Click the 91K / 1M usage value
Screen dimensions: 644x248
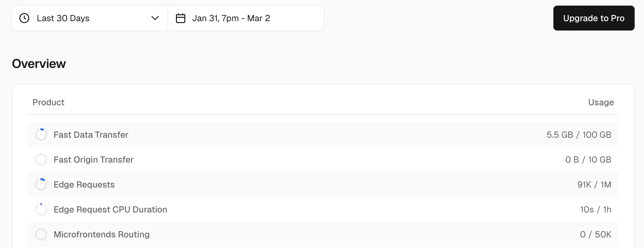(x=594, y=184)
